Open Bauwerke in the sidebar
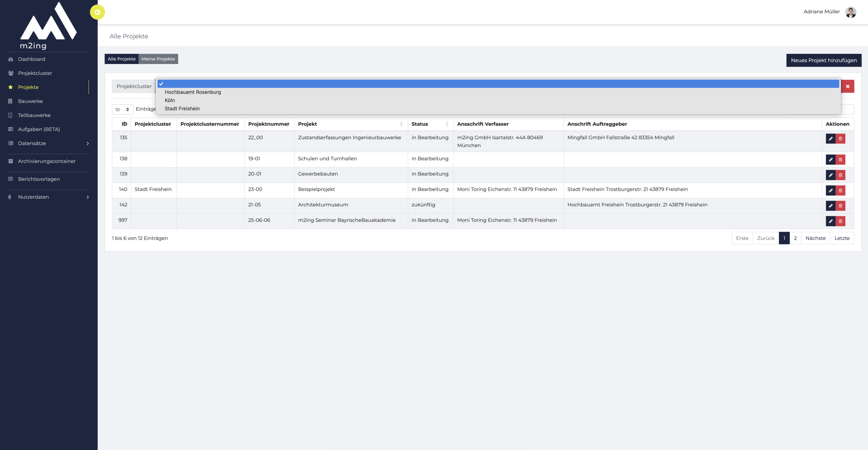Viewport: 868px width, 450px height. coord(30,101)
